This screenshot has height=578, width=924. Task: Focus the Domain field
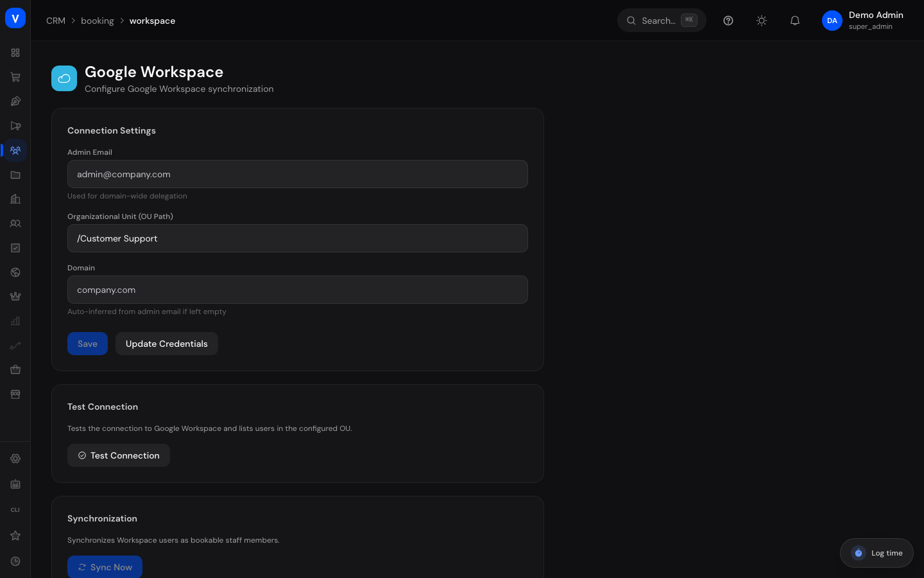[x=298, y=290]
